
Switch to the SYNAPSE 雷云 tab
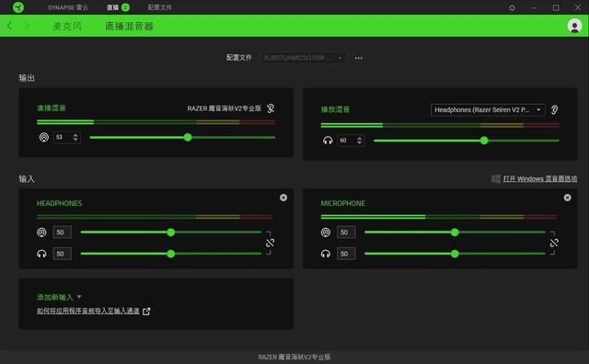(68, 7)
